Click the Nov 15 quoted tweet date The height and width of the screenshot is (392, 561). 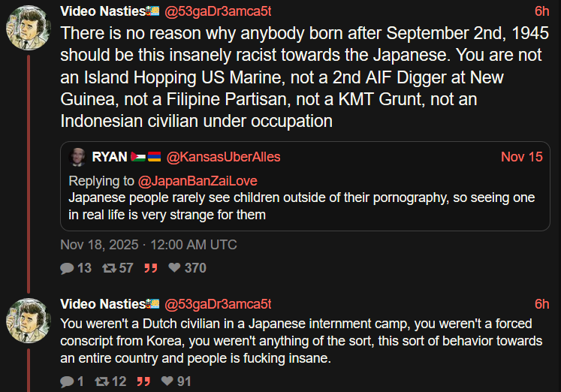(521, 157)
